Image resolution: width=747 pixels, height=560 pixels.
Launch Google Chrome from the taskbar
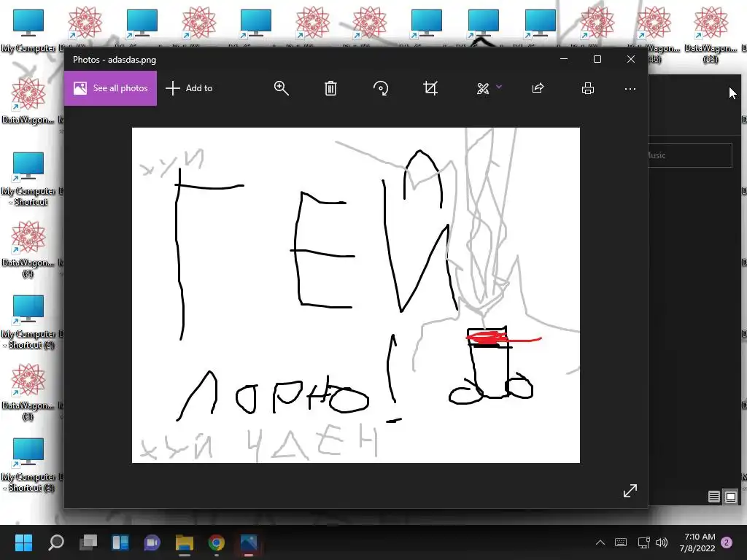click(x=216, y=542)
